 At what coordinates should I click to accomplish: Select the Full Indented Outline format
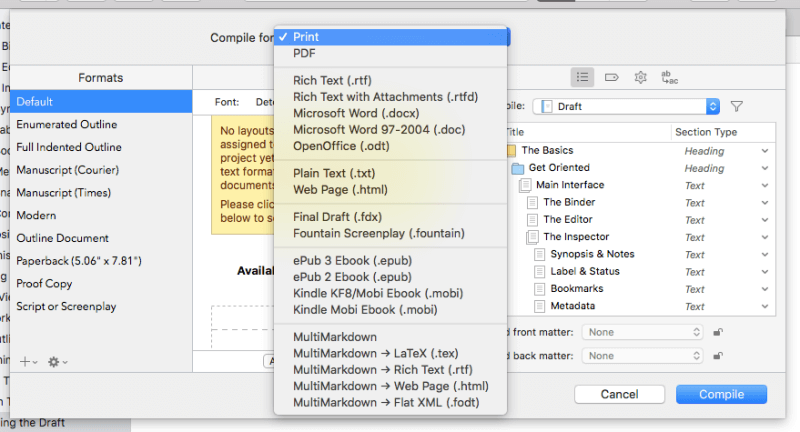tap(101, 147)
